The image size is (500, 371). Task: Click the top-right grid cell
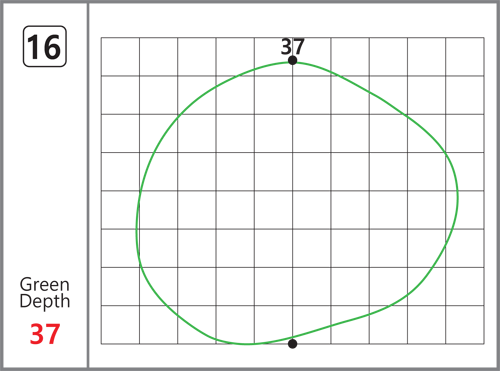[465, 57]
